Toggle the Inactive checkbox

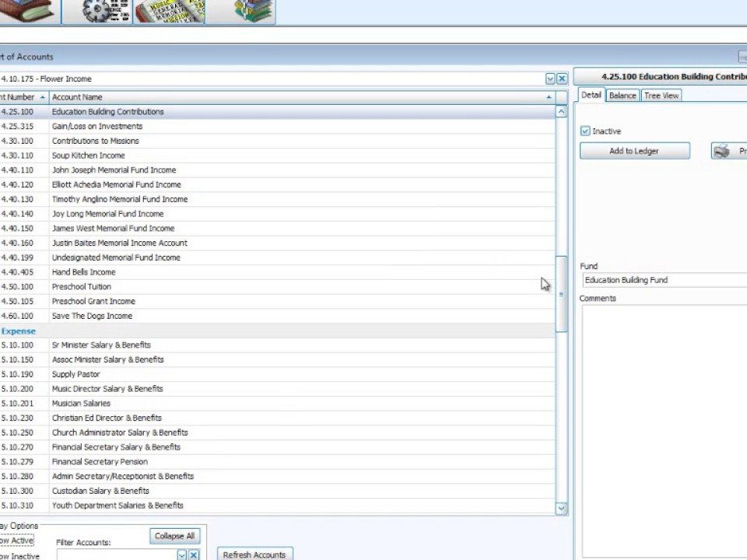[586, 131]
